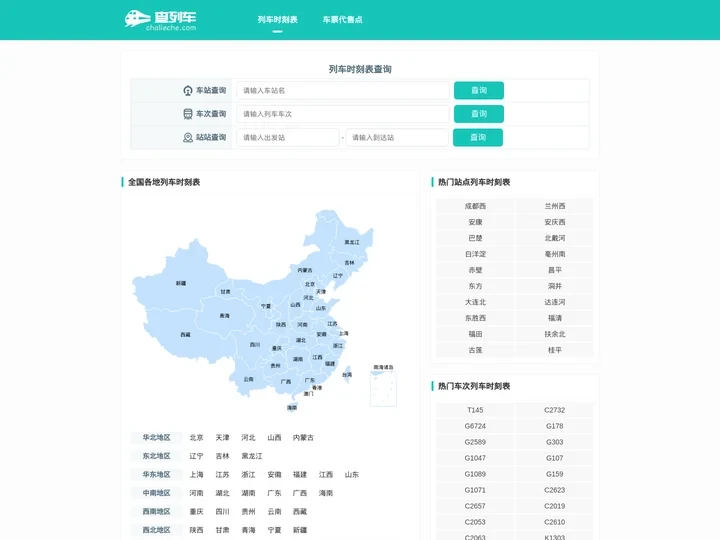720x540 pixels.
Task: Open 辽宁 in the region list
Action: coord(197,456)
